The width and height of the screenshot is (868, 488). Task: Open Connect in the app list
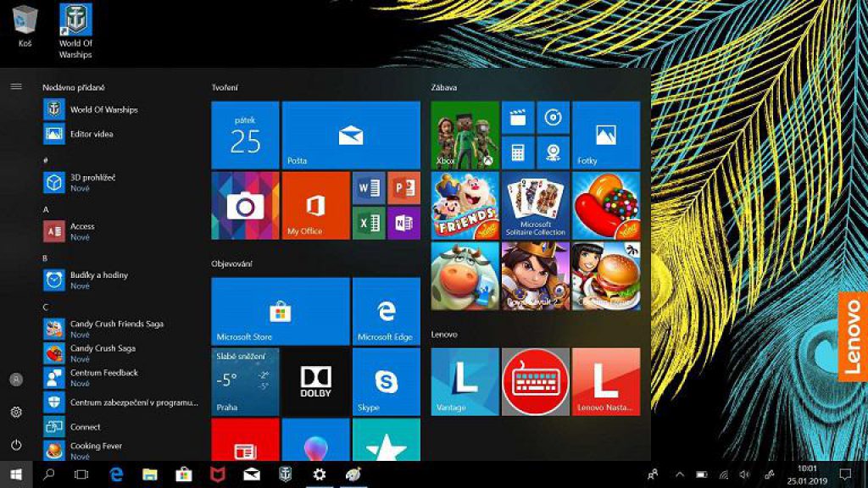pos(120,427)
